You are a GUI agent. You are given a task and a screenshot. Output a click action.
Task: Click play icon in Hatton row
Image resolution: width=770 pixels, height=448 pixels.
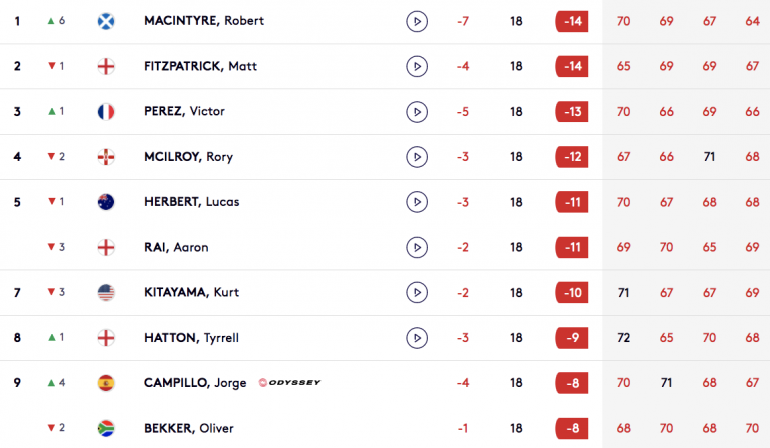click(x=417, y=338)
